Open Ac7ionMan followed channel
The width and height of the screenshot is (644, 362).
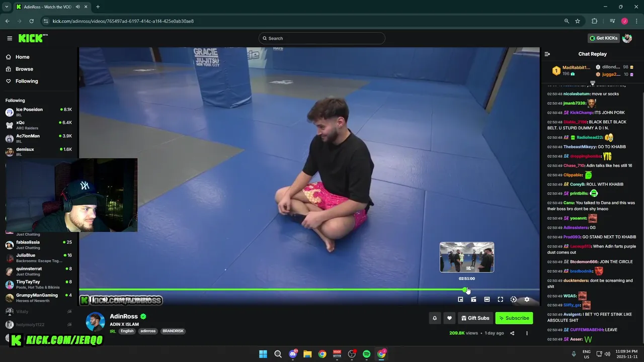pyautogui.click(x=39, y=138)
